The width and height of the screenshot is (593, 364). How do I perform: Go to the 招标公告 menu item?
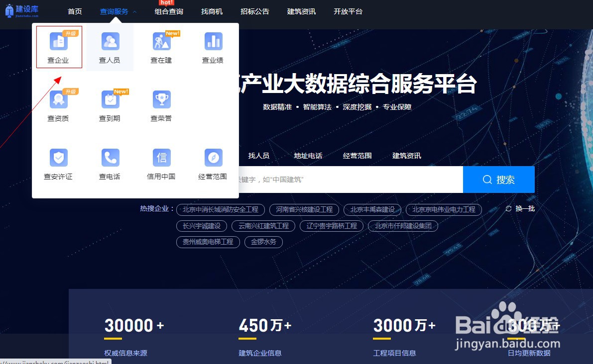[255, 11]
